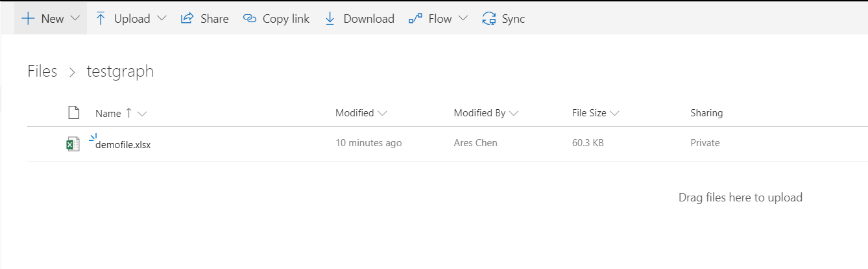Click the Copy link chain icon

(250, 19)
